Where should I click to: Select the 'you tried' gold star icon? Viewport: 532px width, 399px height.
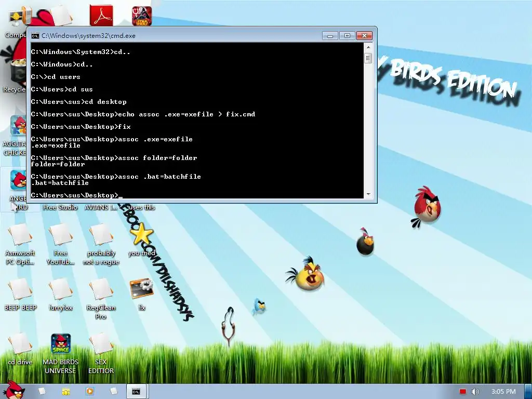point(142,240)
